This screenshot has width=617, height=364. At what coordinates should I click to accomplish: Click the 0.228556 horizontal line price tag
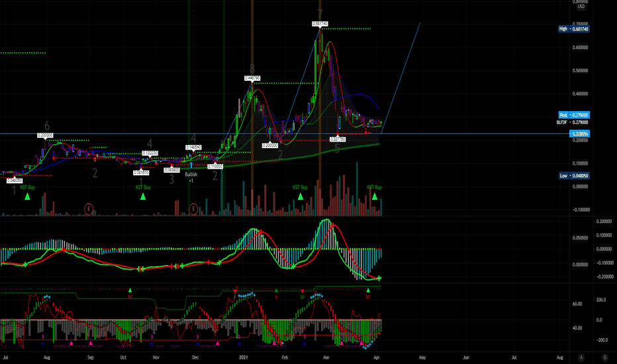tap(579, 134)
